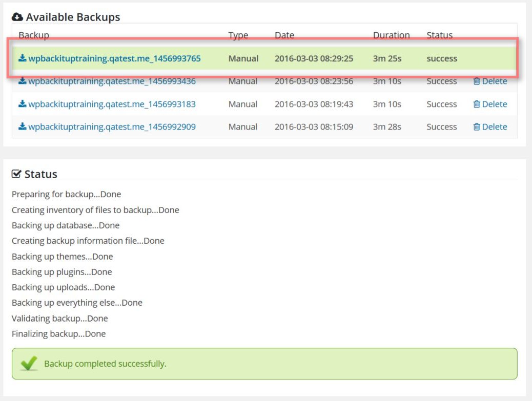This screenshot has width=532, height=401.
Task: Click Manual type in the 08:15:09 row
Action: (243, 127)
